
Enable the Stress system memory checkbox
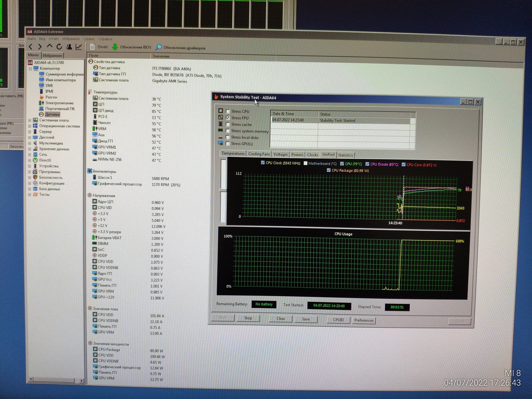click(x=228, y=131)
